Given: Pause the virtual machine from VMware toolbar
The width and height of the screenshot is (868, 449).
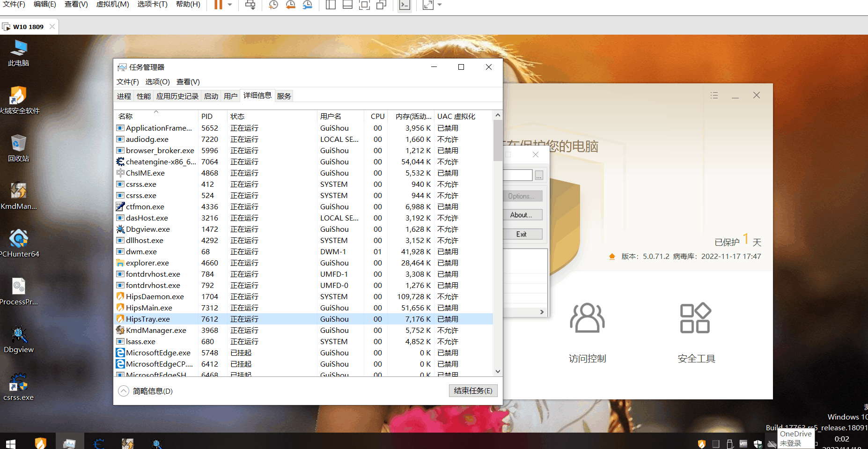Looking at the screenshot, I should pyautogui.click(x=218, y=5).
